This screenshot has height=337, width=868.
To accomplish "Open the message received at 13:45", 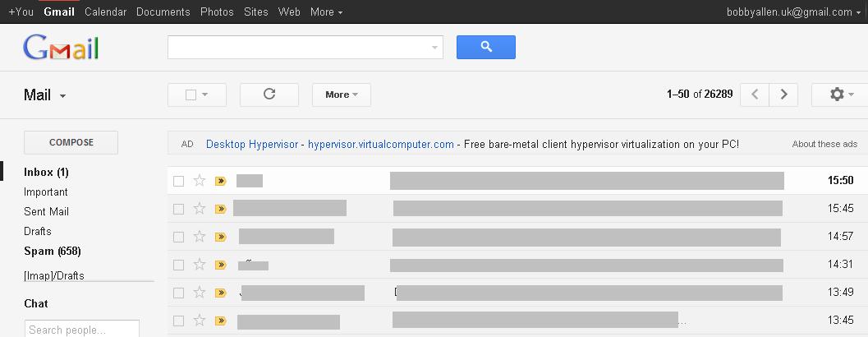I will 517,321.
